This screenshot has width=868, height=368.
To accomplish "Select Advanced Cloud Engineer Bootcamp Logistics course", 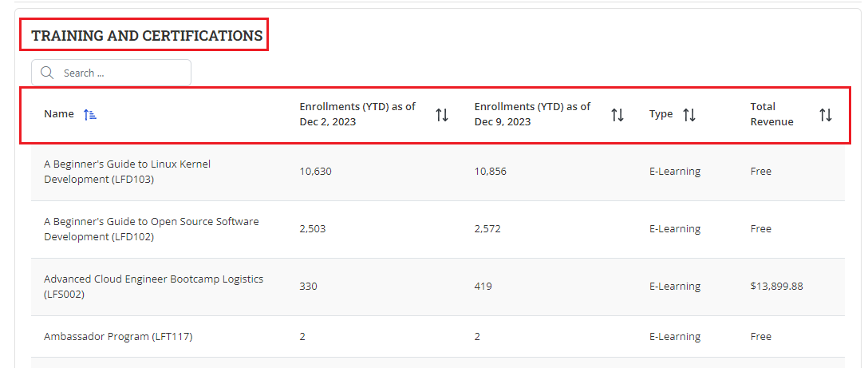I will 153,287.
